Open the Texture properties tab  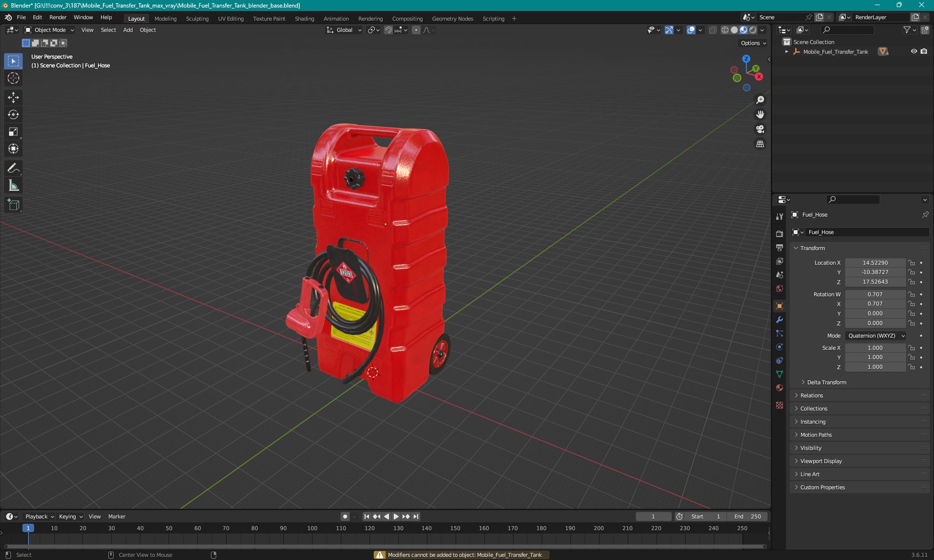[779, 405]
